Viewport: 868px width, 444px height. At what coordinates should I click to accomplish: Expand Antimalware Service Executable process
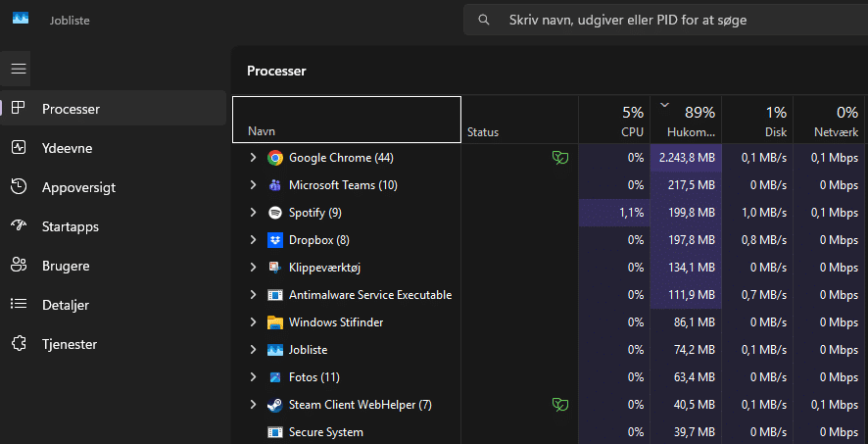tap(253, 294)
